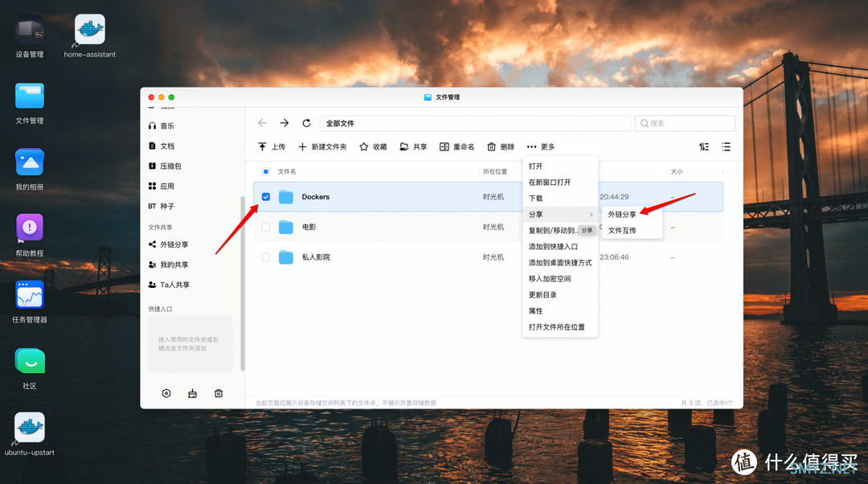This screenshot has width=868, height=484.
Task: Check the 电影 folder checkbox
Action: [266, 227]
